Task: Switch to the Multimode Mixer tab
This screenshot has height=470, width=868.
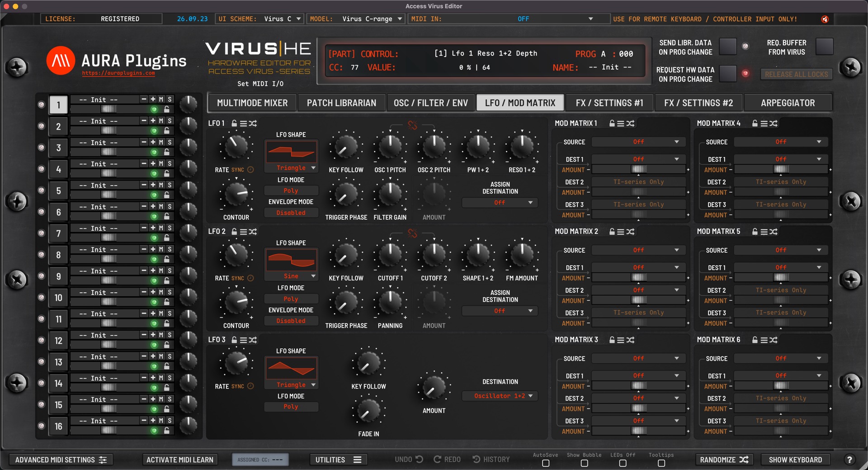Action: [x=252, y=103]
